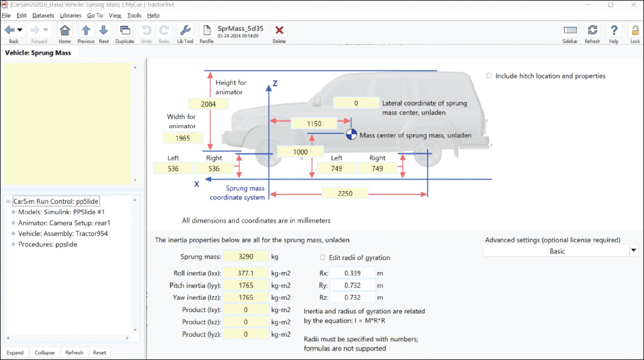This screenshot has height=360, width=644.
Task: Expand Vehicle: Assembly: Tractor954 node
Action: [x=13, y=233]
